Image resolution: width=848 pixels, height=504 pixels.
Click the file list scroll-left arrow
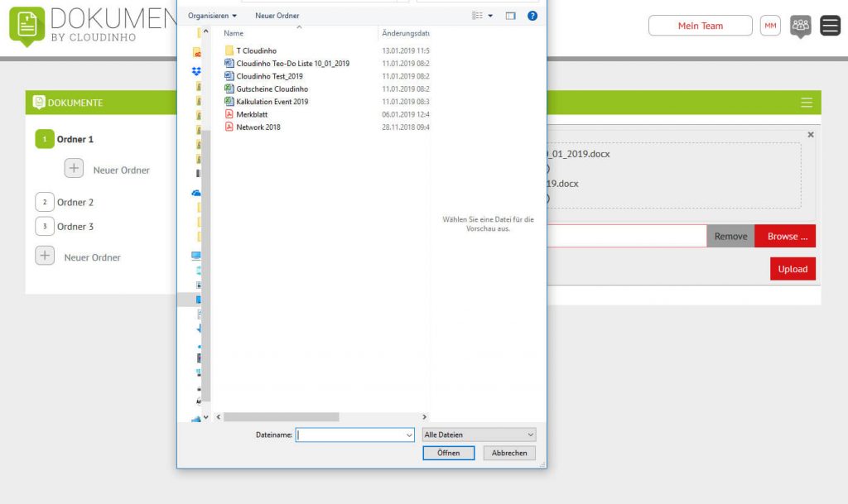[219, 417]
